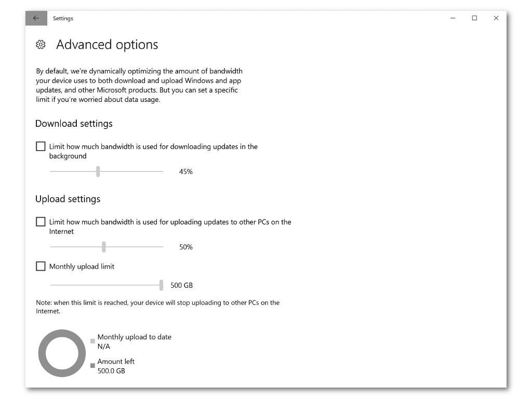532x399 pixels.
Task: Select the Download settings heading
Action: (x=74, y=124)
